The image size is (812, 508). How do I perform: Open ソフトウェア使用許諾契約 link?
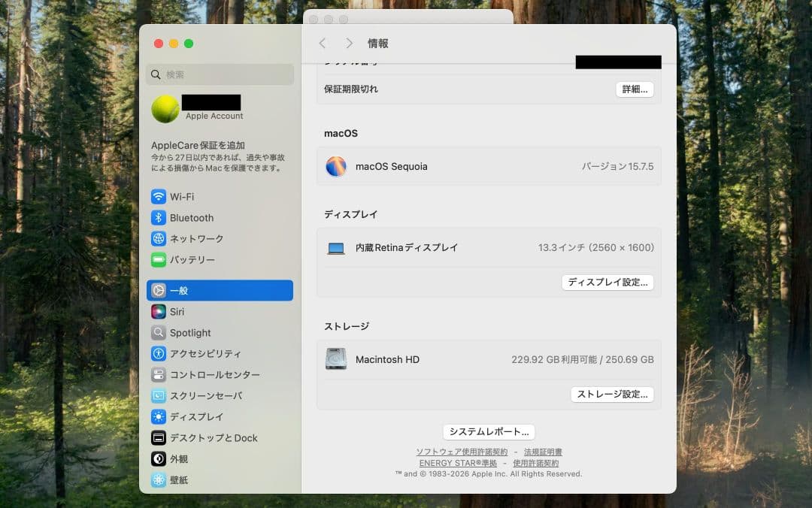(462, 452)
